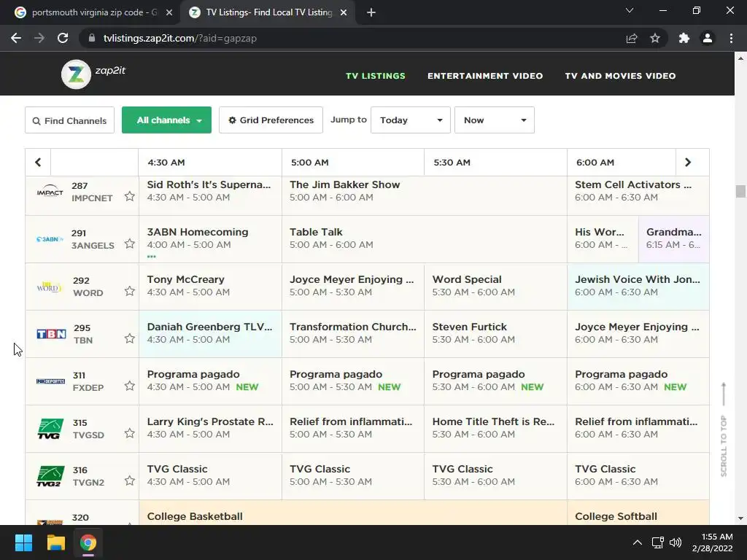Go back in browser history
Viewport: 747px width, 560px height.
(16, 38)
